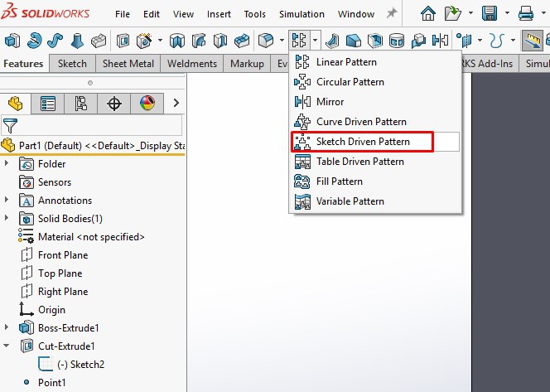Switch to Sheet Metal tab
This screenshot has height=392, width=550.
tap(128, 64)
